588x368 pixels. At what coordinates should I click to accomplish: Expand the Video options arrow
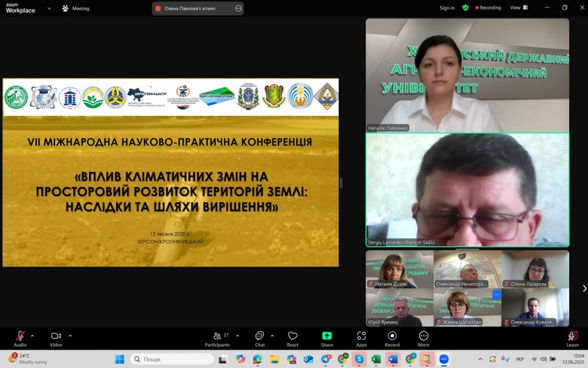[70, 335]
